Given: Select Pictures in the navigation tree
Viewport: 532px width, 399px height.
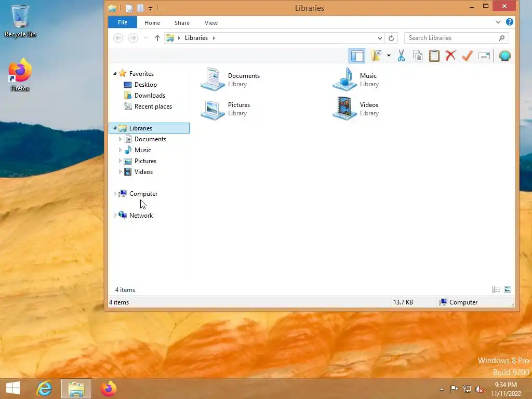Looking at the screenshot, I should click(145, 161).
